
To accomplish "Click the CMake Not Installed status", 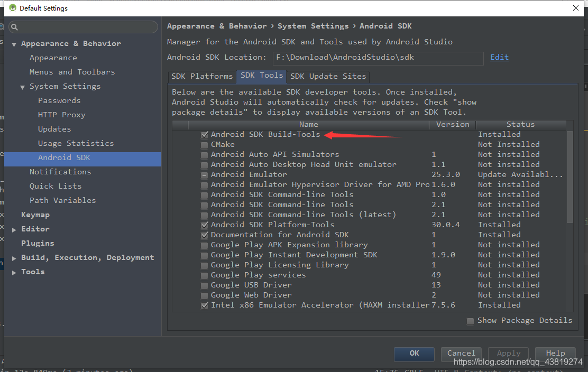I will (509, 145).
